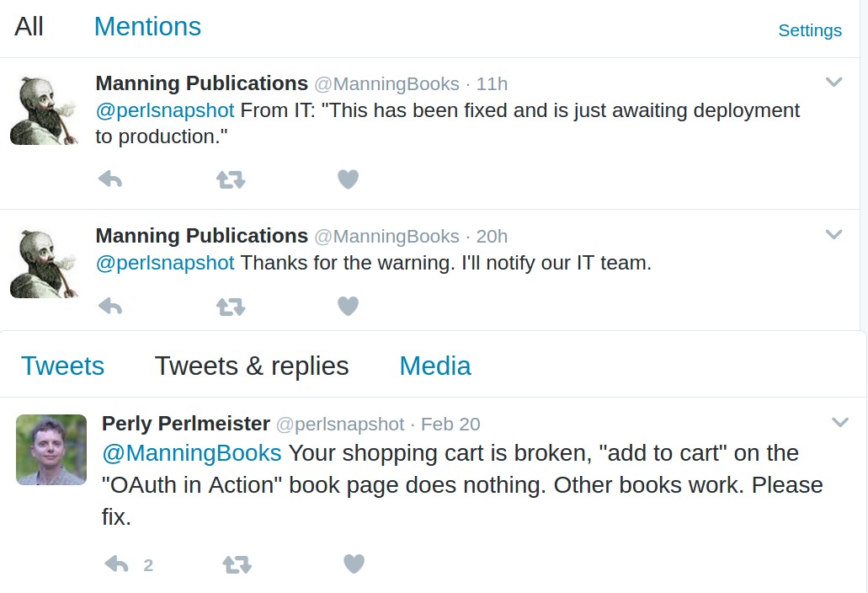Viewport: 868px width, 593px height.
Task: Open notification Settings link
Action: pyautogui.click(x=809, y=30)
